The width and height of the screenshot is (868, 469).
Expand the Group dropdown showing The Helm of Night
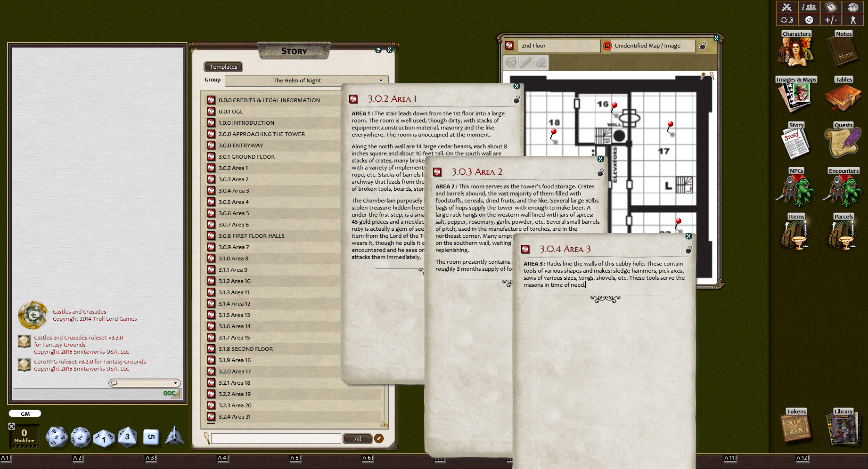381,81
